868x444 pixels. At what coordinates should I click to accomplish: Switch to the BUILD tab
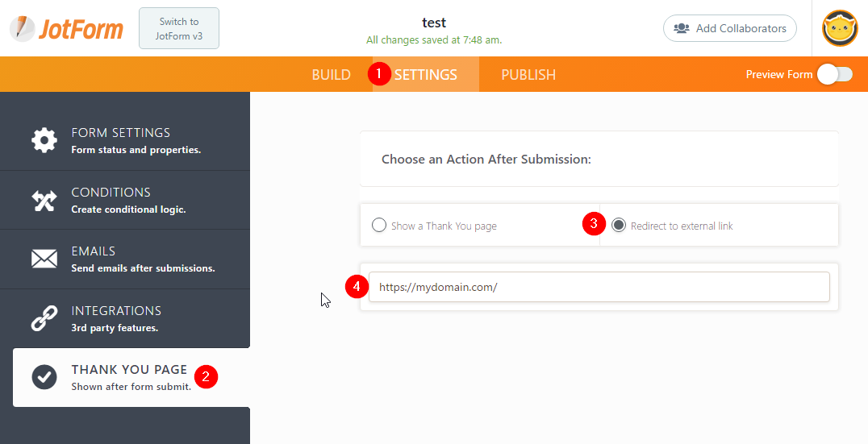tap(331, 75)
